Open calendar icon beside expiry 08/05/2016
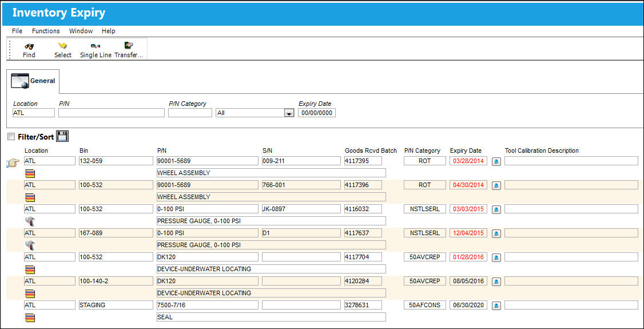 click(x=496, y=282)
